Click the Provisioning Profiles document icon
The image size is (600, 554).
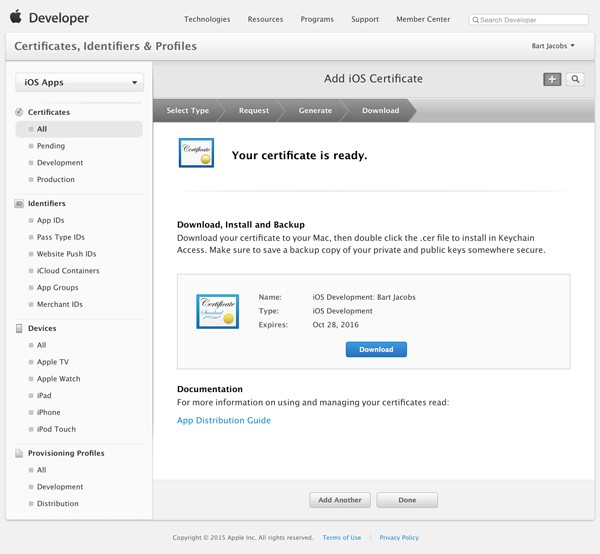[x=19, y=453]
